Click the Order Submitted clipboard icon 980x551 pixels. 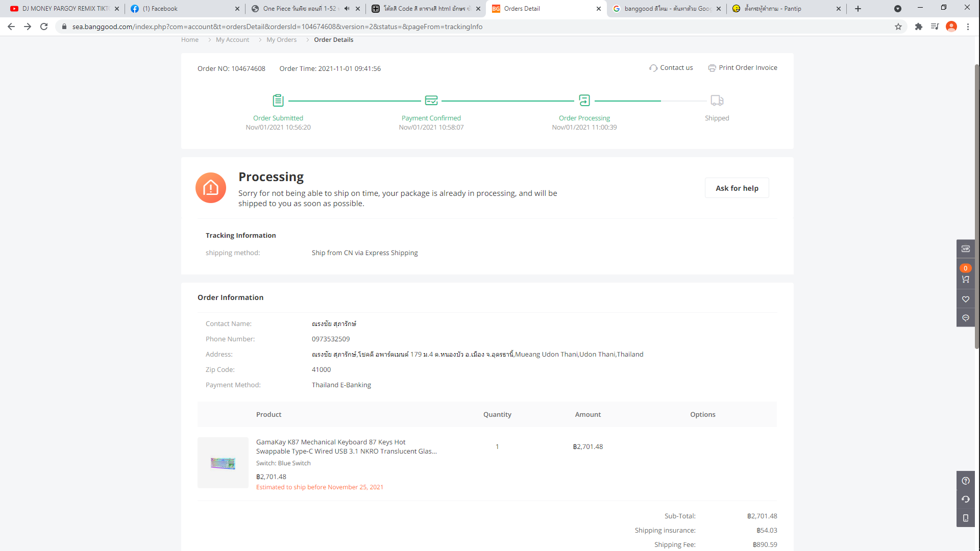pos(278,101)
